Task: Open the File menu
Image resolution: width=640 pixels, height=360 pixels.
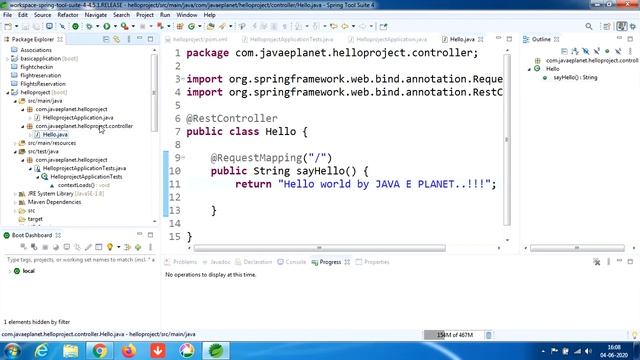Action: (x=7, y=15)
